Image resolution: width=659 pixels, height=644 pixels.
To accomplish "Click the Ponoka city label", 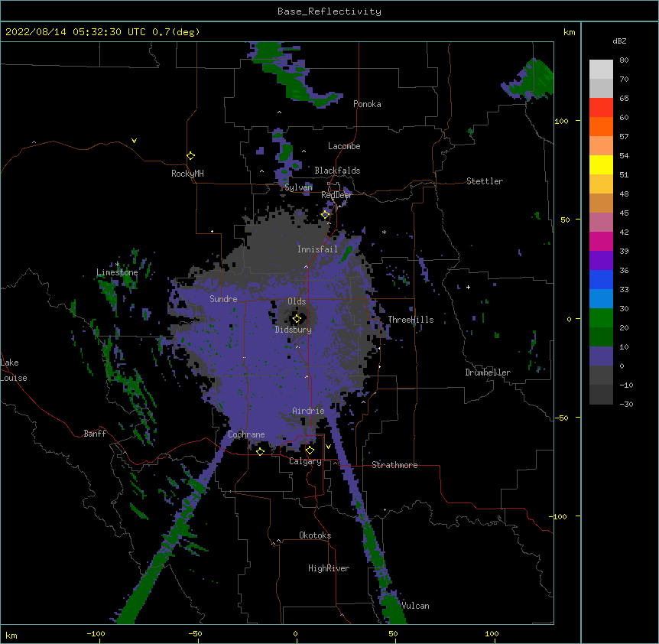I will [367, 104].
